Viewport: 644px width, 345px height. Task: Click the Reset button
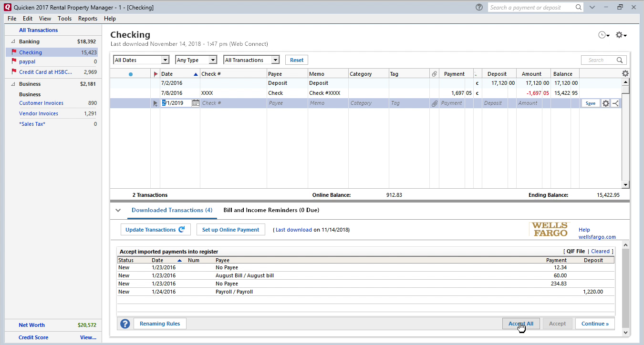tap(297, 60)
